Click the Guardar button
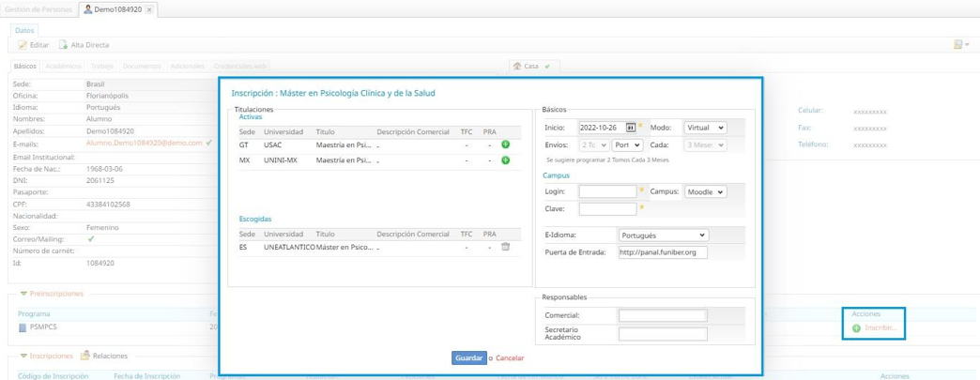Image resolution: width=980 pixels, height=380 pixels. [x=468, y=358]
